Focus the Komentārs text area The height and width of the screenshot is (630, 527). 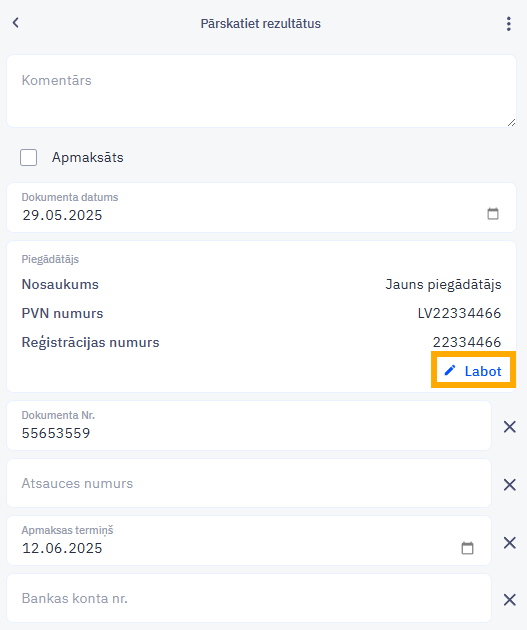pyautogui.click(x=261, y=91)
